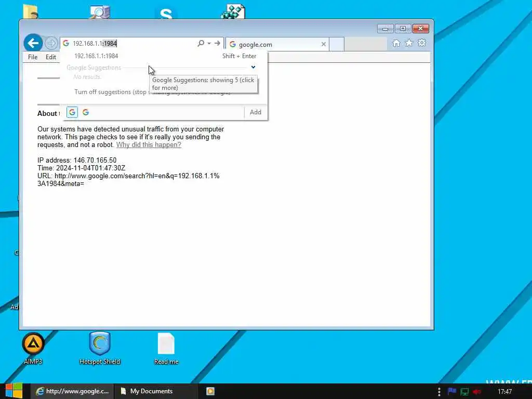Viewport: 532px width, 399px height.
Task: Click the Windows Start button
Action: [x=14, y=391]
